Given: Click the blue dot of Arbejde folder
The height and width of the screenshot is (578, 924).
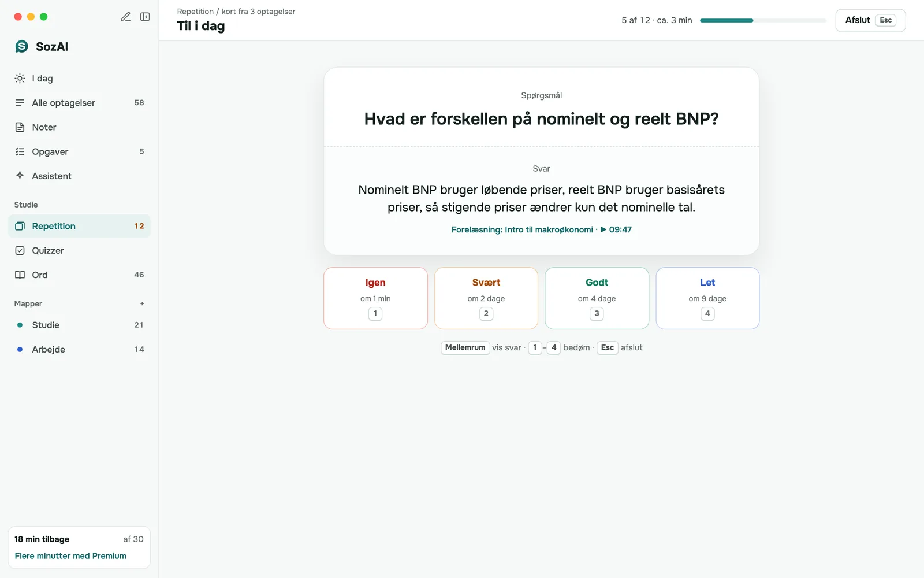Looking at the screenshot, I should pyautogui.click(x=20, y=349).
